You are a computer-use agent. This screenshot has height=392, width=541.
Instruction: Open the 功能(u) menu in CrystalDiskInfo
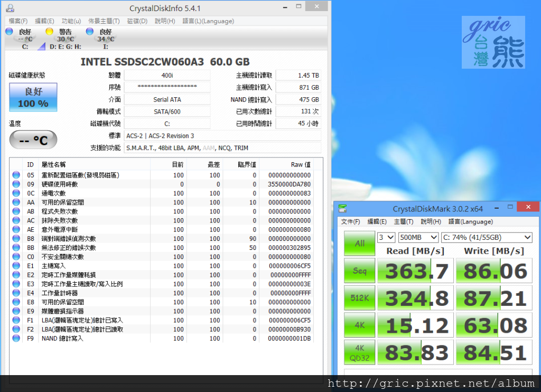click(x=71, y=21)
